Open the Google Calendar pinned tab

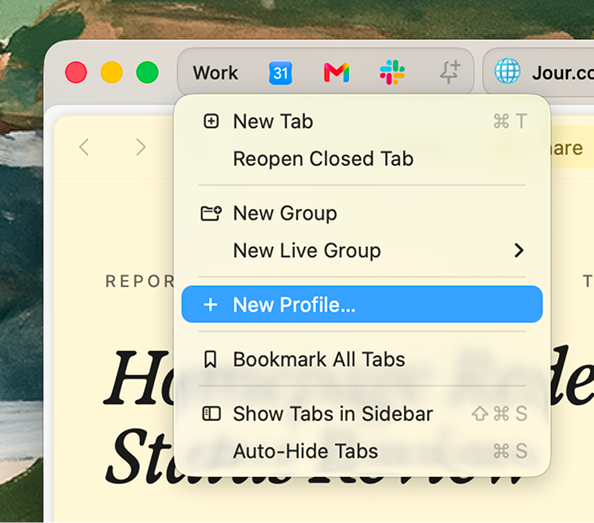pyautogui.click(x=280, y=73)
